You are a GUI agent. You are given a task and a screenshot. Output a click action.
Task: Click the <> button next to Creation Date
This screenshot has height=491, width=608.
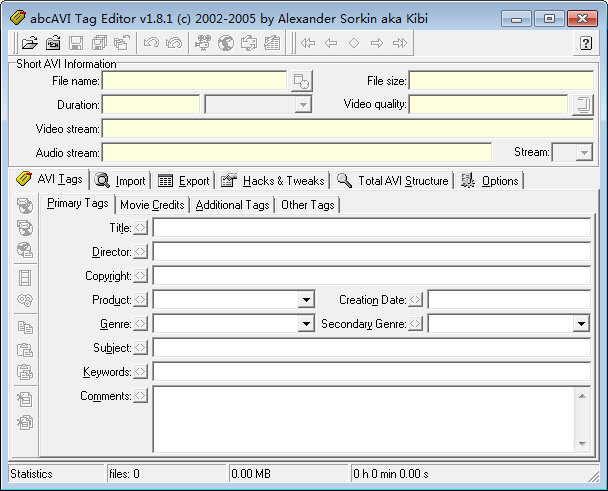pyautogui.click(x=415, y=300)
